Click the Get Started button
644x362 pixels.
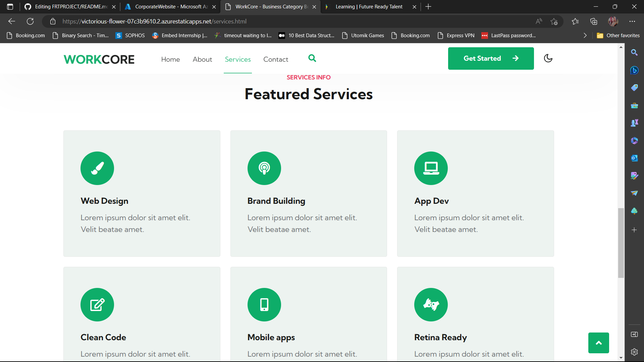[x=491, y=58]
